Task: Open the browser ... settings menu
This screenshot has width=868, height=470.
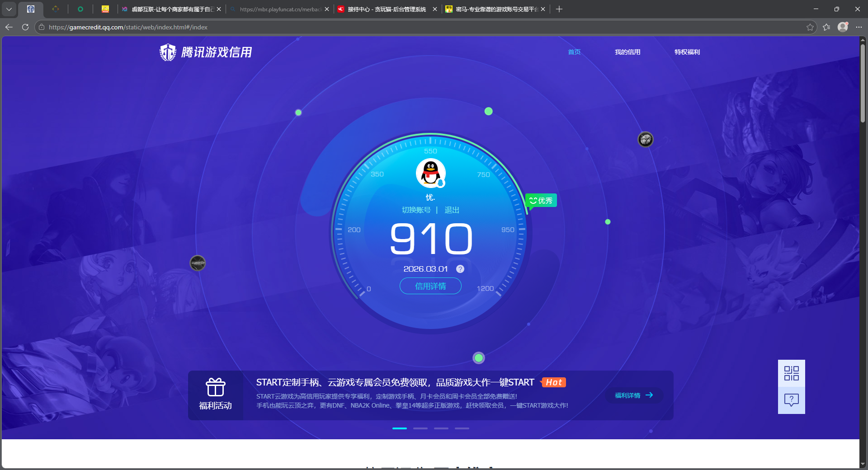Action: coord(859,27)
